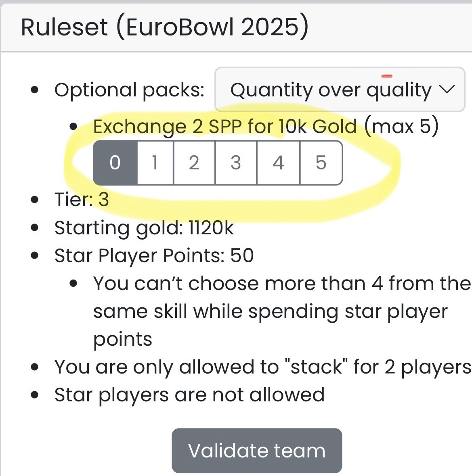Open the Optional packs dropdown
Viewport: 472px width, 476px height.
click(x=339, y=90)
